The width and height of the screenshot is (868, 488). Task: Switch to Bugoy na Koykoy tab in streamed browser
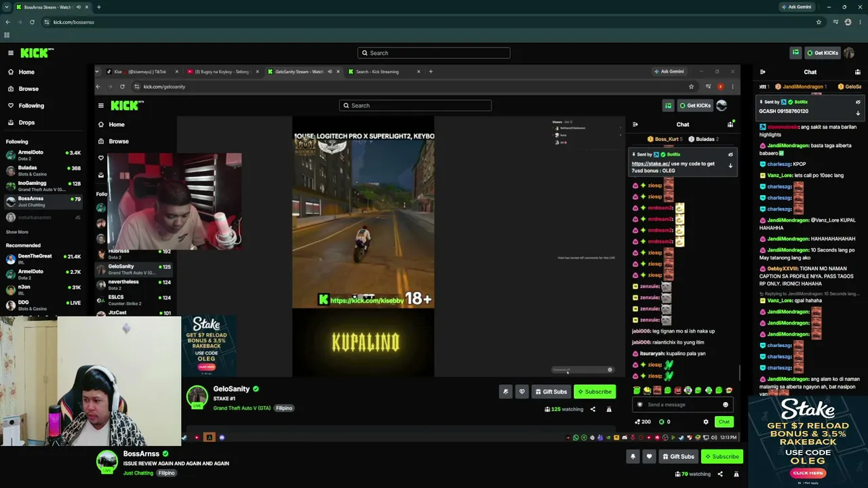point(222,71)
